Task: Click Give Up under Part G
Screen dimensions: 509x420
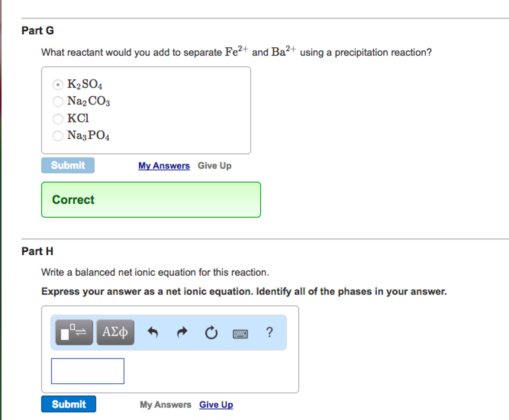Action: [x=214, y=166]
